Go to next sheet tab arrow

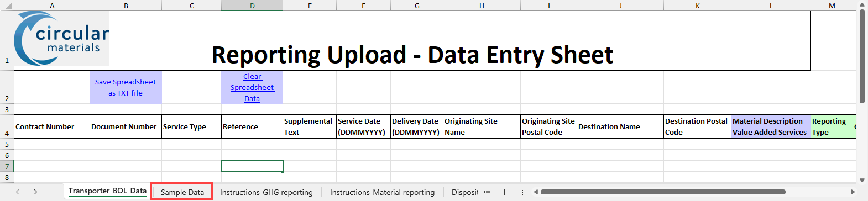click(x=35, y=192)
